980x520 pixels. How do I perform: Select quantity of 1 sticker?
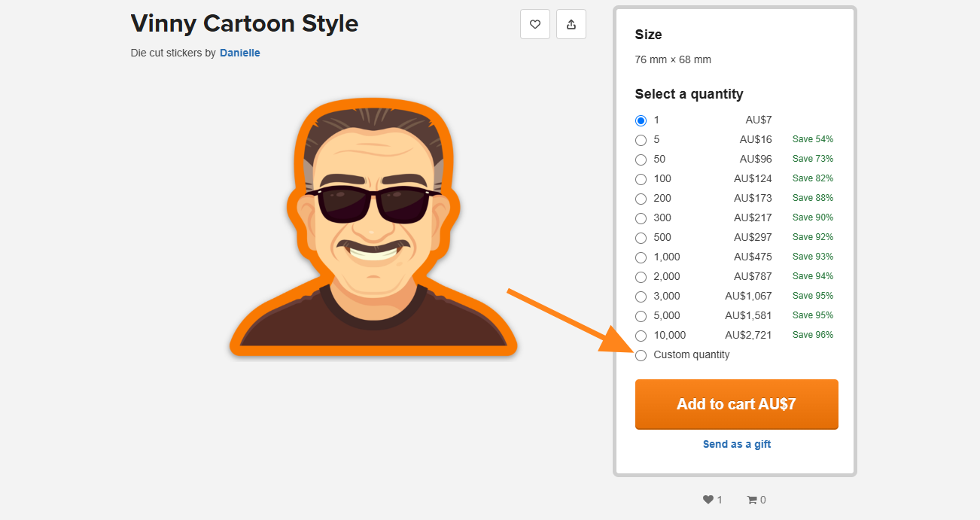tap(641, 120)
